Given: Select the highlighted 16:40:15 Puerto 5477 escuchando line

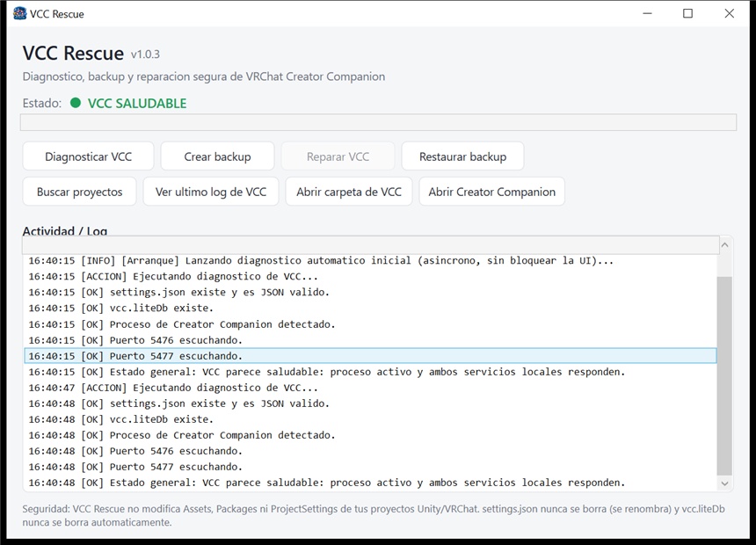Looking at the screenshot, I should click(x=370, y=356).
